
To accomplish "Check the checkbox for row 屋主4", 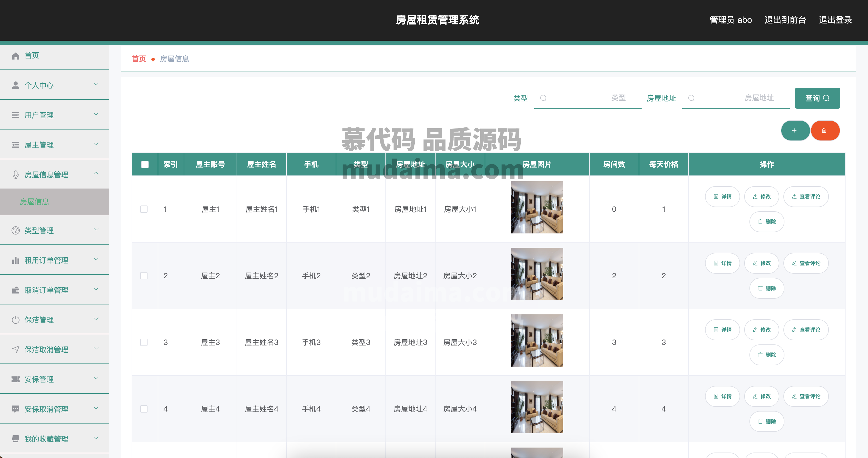I will [144, 409].
